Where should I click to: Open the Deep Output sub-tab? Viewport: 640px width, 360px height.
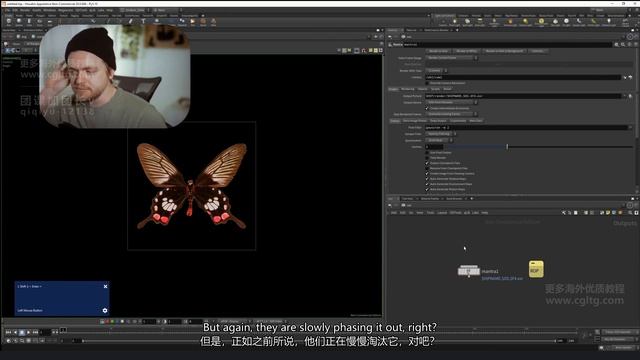(438, 121)
